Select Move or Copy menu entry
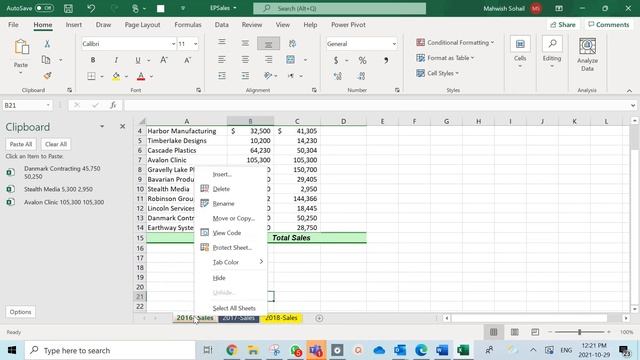 click(x=232, y=218)
